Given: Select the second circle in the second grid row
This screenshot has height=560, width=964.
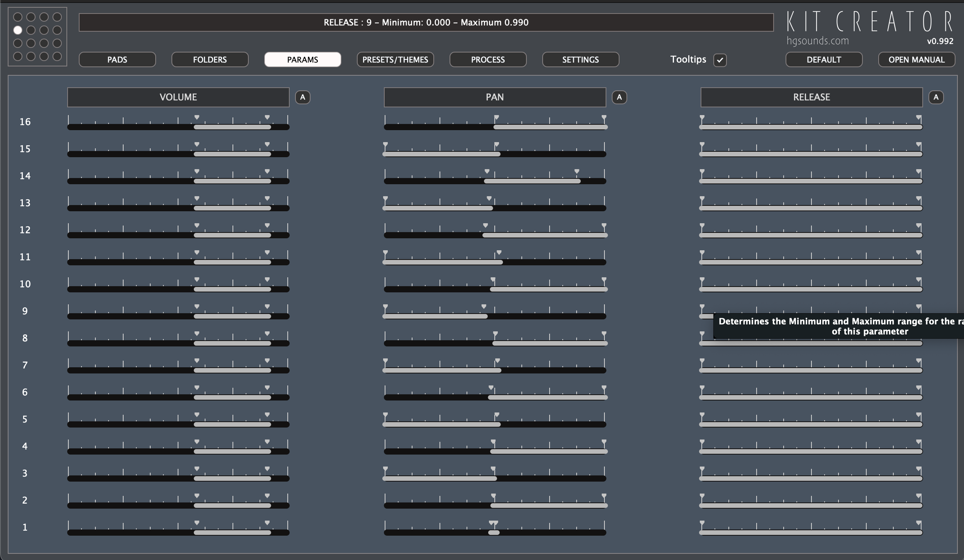Looking at the screenshot, I should pos(31,30).
